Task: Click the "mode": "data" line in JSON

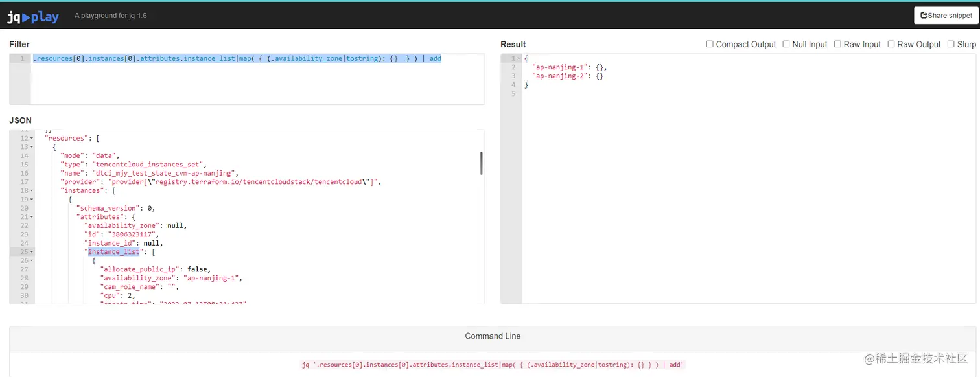Action: pos(90,155)
